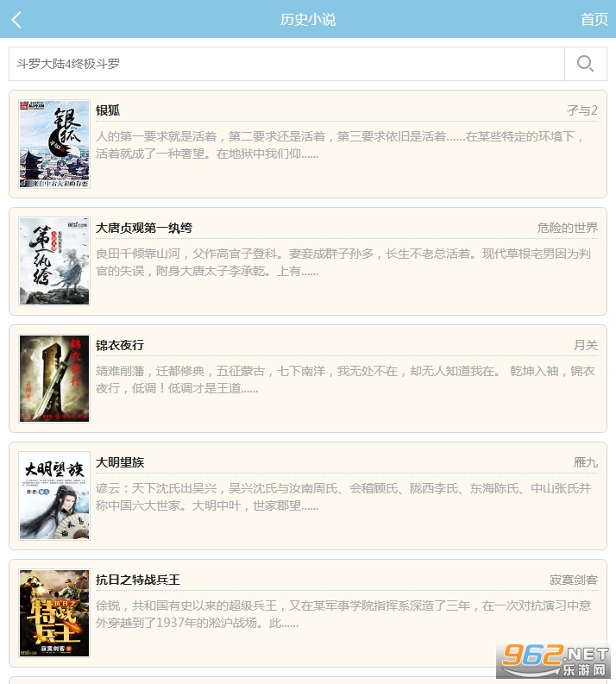This screenshot has width=616, height=684.
Task: Open the 锦衣夜行 cover thumbnail
Action: (x=54, y=379)
